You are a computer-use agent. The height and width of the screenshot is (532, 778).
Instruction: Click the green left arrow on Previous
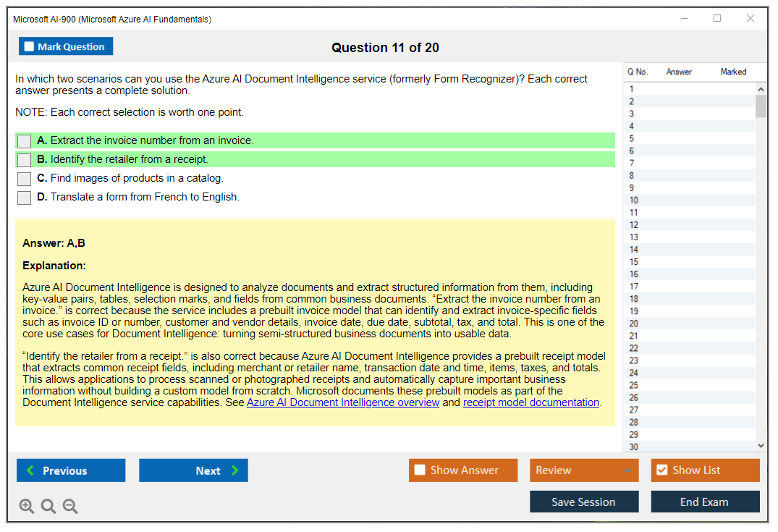pyautogui.click(x=30, y=470)
